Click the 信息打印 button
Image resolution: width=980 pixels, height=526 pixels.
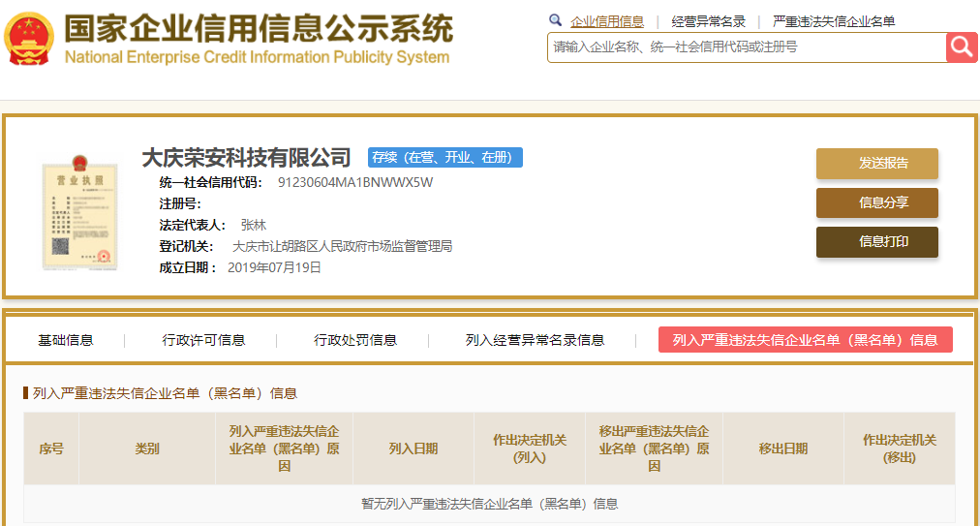[877, 241]
